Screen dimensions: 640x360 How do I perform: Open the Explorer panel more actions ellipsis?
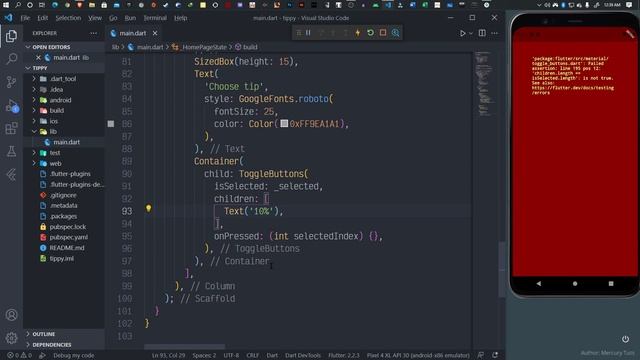[93, 33]
